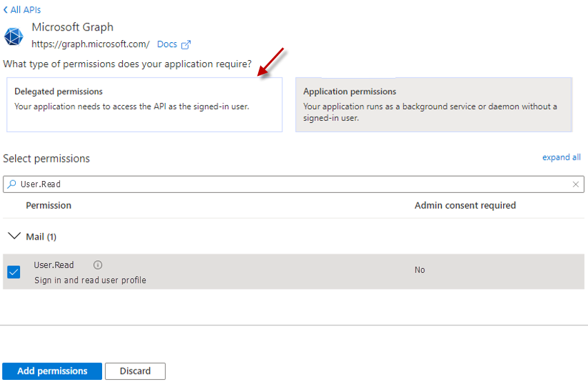Collapse the Mail (1) group

point(14,236)
